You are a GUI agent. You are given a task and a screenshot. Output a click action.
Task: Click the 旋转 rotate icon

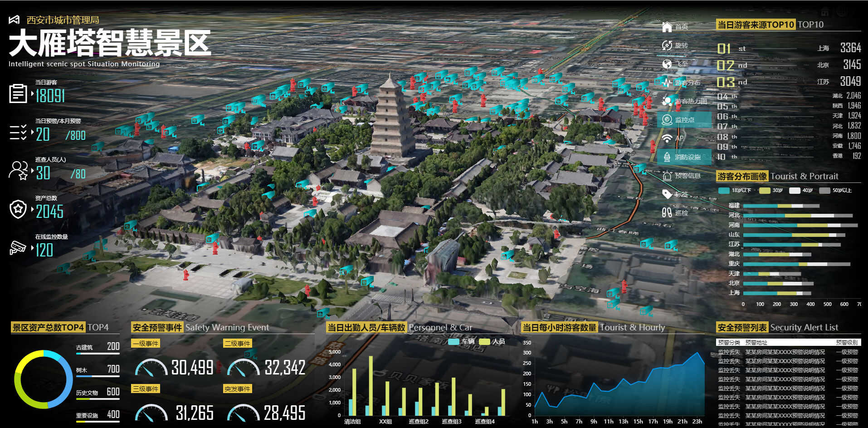coord(667,45)
